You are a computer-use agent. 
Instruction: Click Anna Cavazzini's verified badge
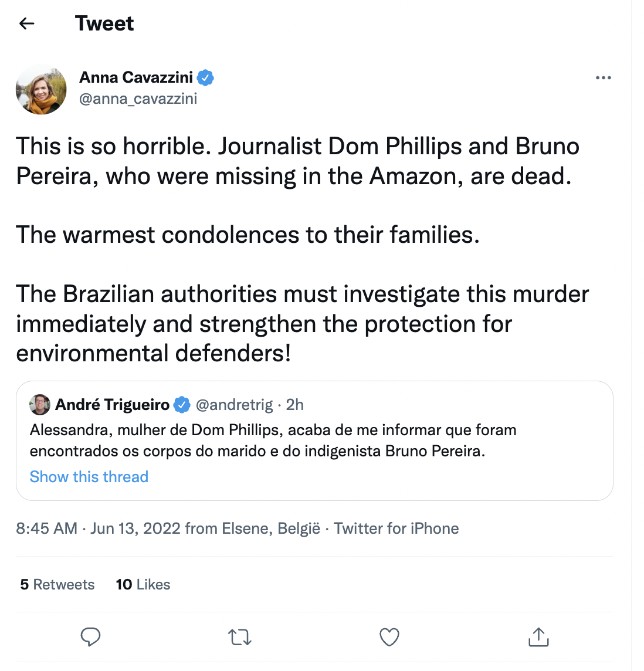[x=205, y=77]
